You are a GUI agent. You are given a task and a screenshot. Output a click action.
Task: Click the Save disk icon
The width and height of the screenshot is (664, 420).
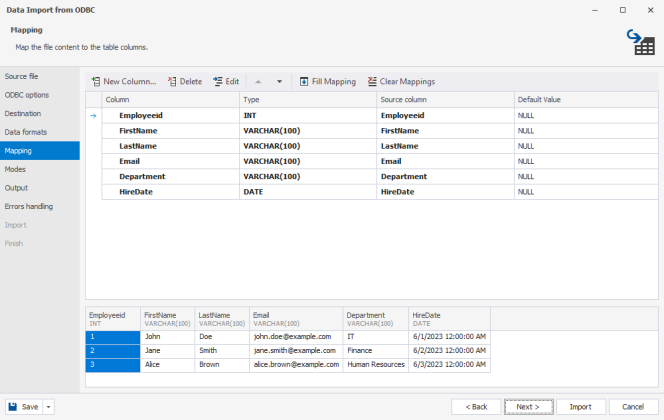point(13,407)
